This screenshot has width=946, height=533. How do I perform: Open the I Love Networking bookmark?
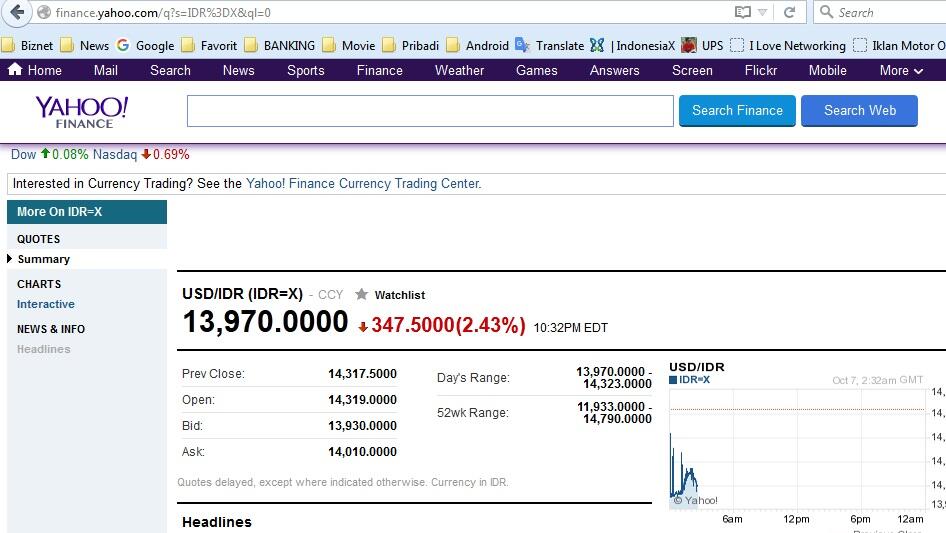tap(788, 45)
